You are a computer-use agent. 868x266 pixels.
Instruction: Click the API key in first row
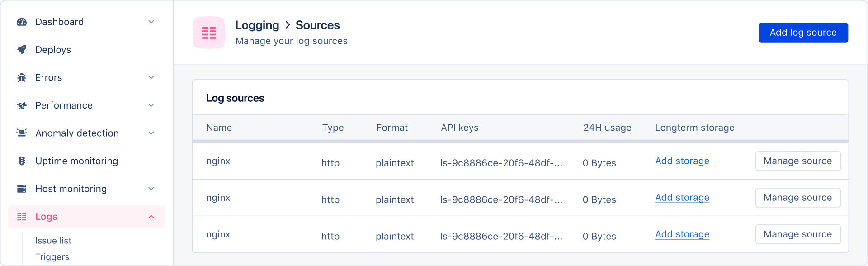501,163
